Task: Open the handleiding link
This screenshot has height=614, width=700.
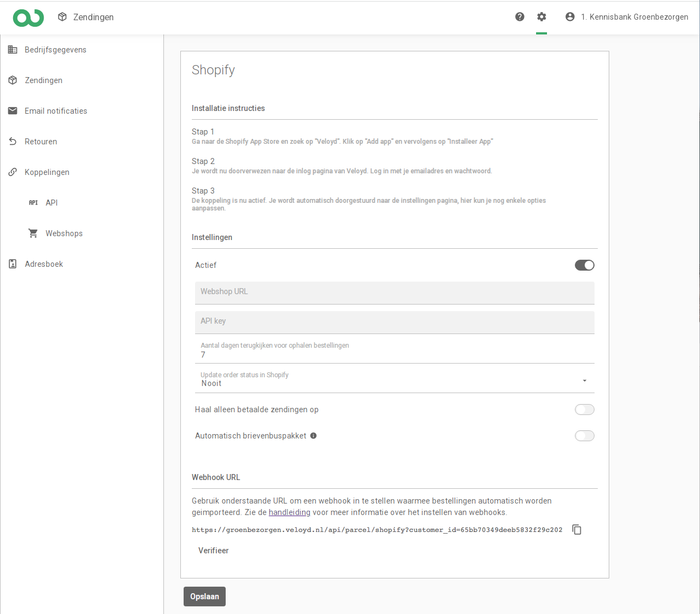Action: 289,512
